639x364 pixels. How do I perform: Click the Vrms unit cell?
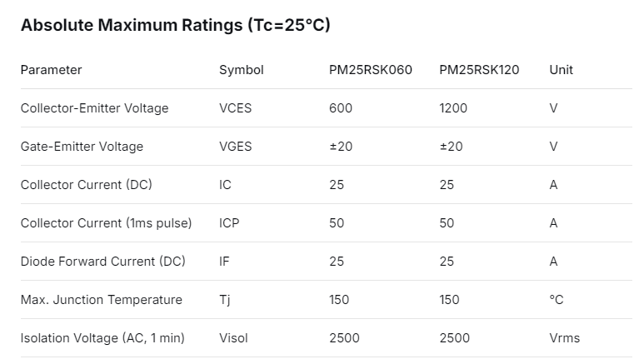[x=564, y=338]
